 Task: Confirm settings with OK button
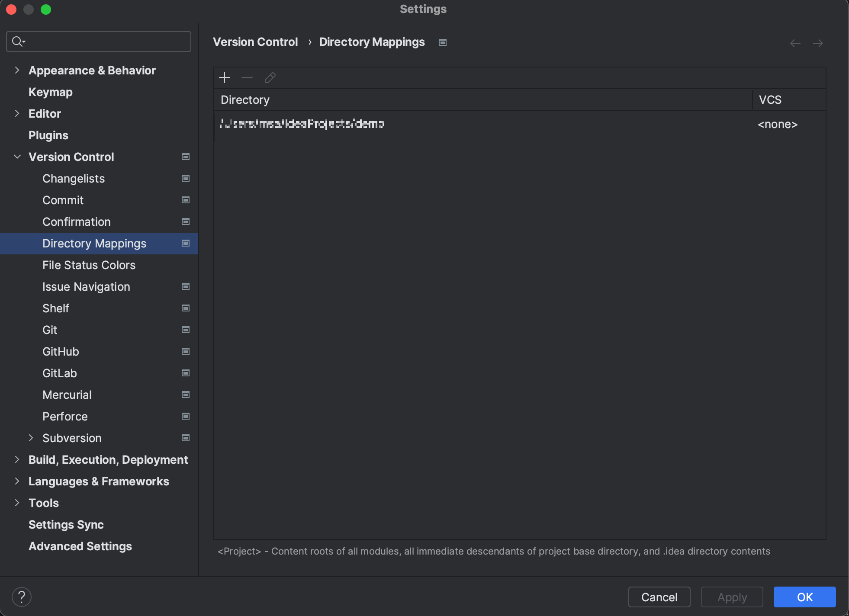pyautogui.click(x=804, y=597)
